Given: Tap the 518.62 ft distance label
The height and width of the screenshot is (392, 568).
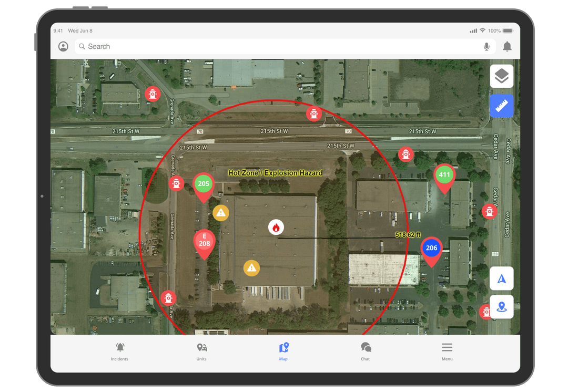Looking at the screenshot, I should (x=409, y=235).
